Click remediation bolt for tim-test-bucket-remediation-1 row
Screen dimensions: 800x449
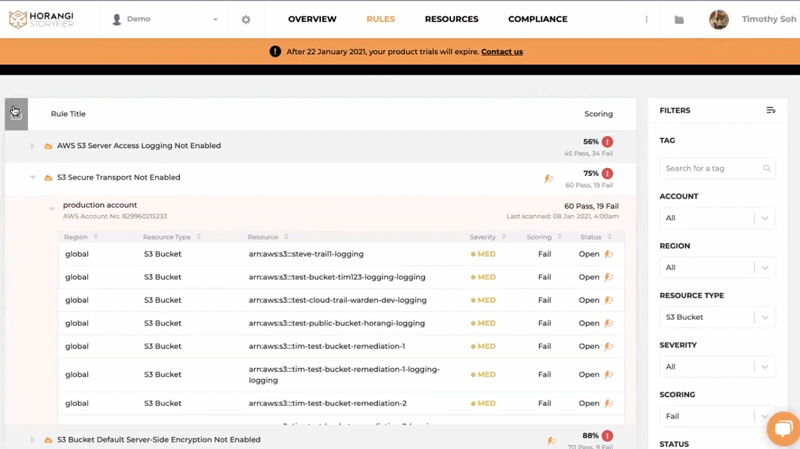click(x=609, y=346)
